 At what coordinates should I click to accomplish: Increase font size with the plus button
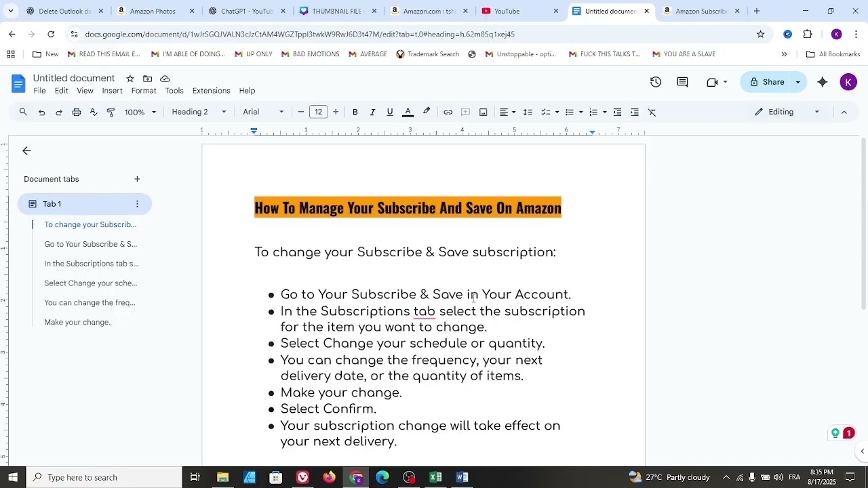pyautogui.click(x=336, y=112)
